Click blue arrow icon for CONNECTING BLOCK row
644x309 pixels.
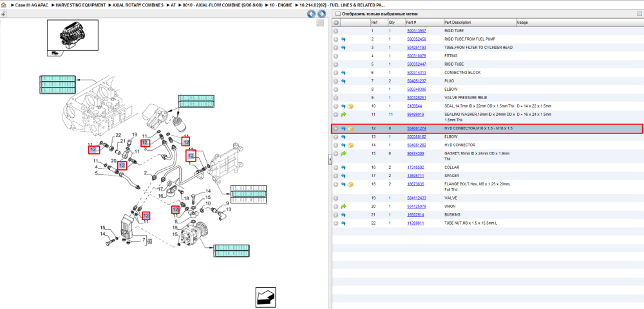coord(343,73)
